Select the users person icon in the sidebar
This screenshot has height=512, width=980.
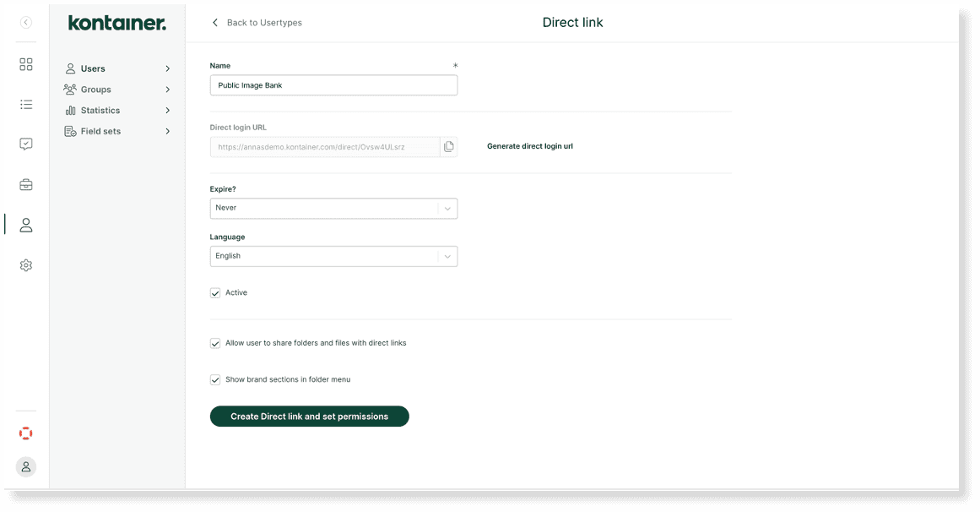point(26,225)
